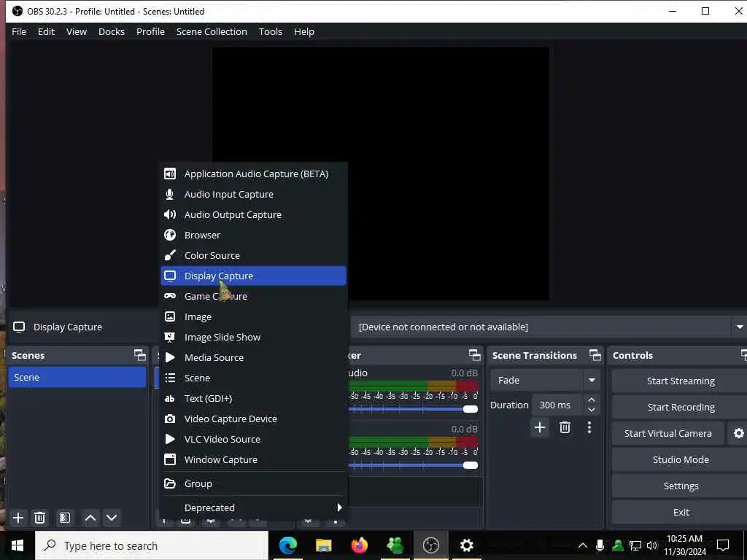Add an Image Slide Show source
The image size is (747, 560).
253,337
